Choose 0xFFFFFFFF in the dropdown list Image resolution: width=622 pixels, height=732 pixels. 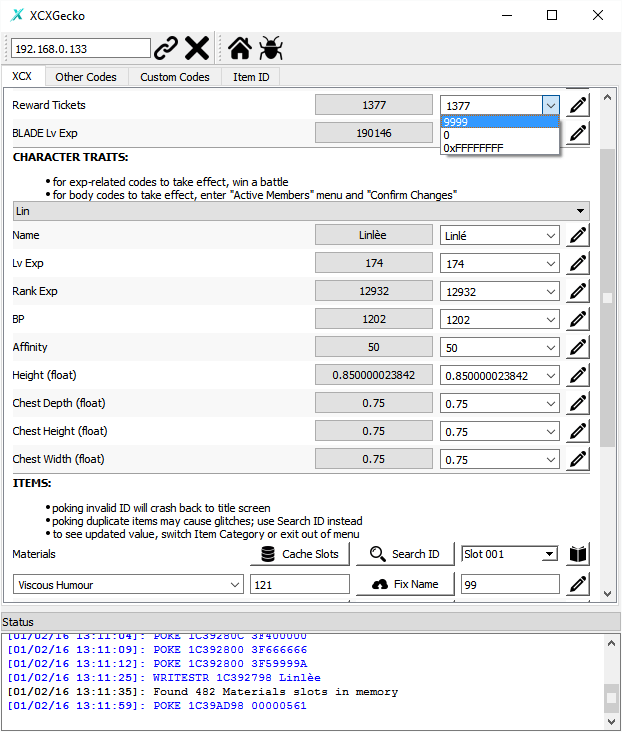click(x=500, y=148)
